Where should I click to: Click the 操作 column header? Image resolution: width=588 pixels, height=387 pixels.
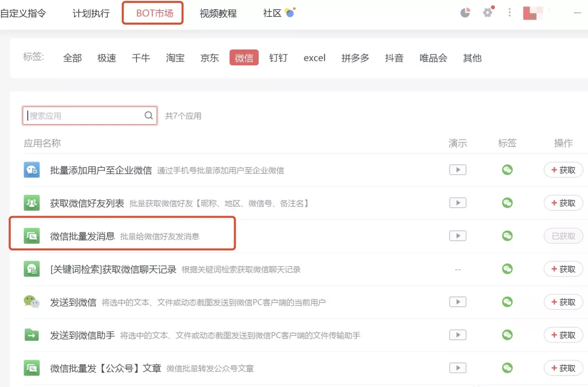pos(563,143)
